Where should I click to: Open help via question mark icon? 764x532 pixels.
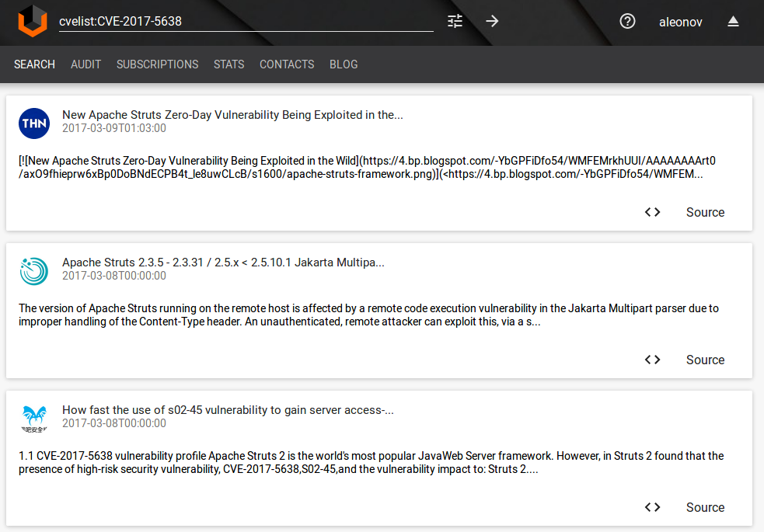tap(627, 22)
